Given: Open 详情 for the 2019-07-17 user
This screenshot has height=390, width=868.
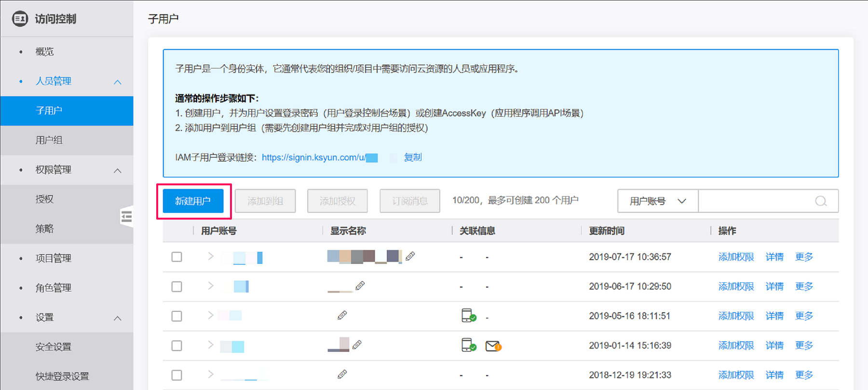Looking at the screenshot, I should (x=774, y=257).
